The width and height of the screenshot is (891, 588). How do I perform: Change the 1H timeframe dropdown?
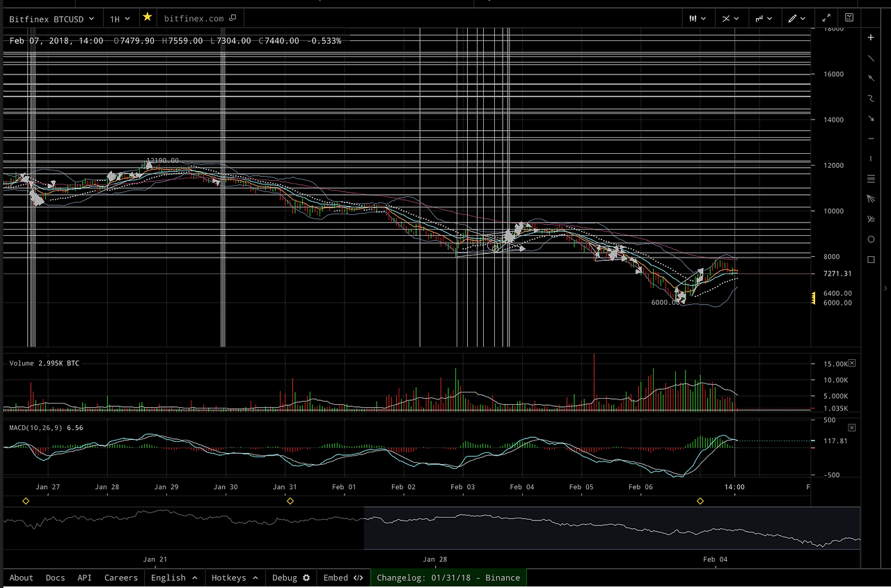120,19
